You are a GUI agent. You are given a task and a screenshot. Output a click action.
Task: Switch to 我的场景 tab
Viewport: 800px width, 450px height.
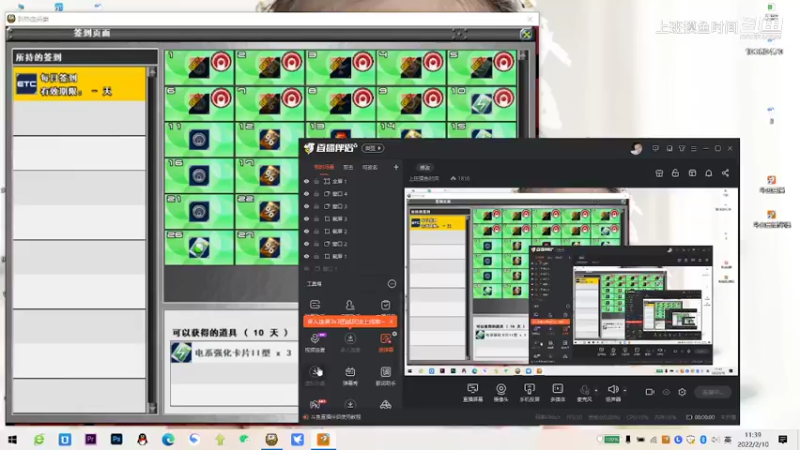(323, 167)
